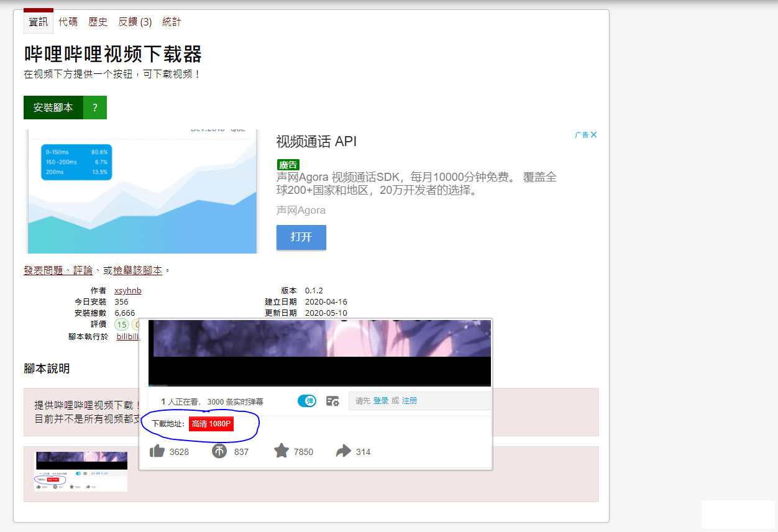Click the 下载地址 label
Viewport: 778px width, 532px height.
coord(168,424)
